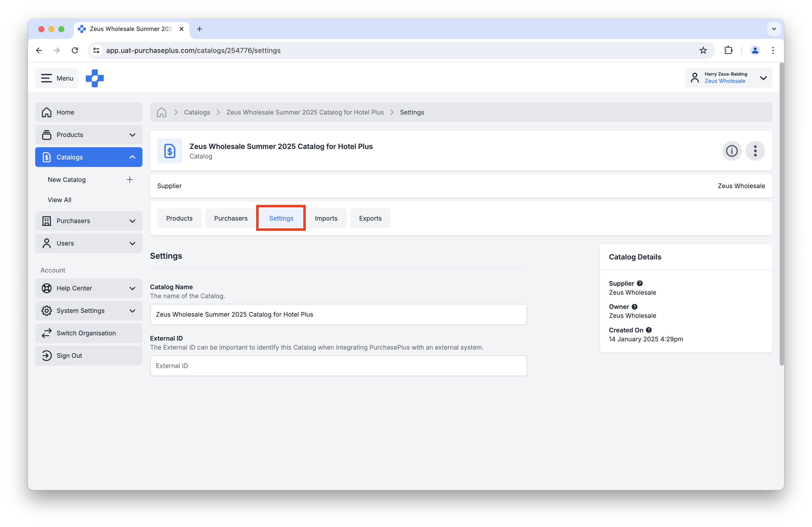Switch to the Purchasers tab
The height and width of the screenshot is (527, 812).
[x=231, y=218]
